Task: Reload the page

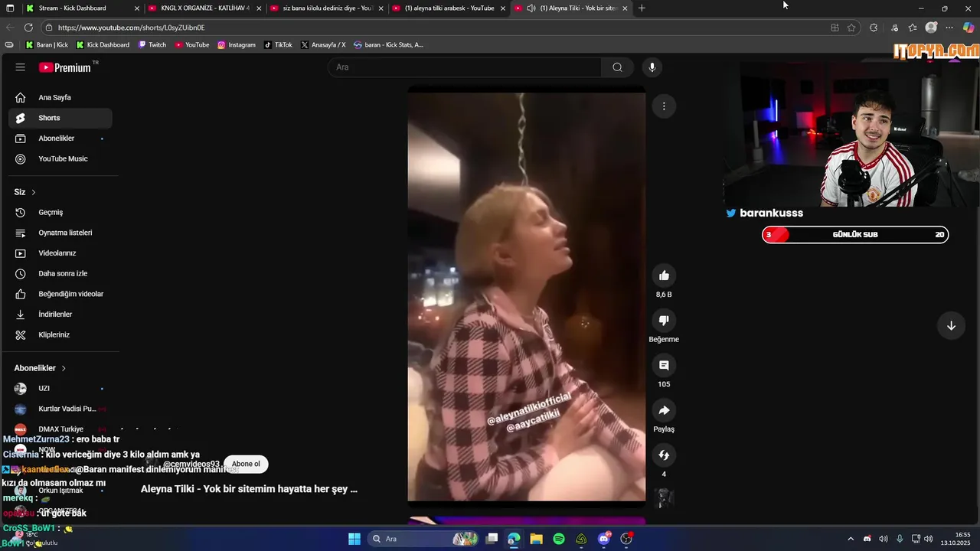Action: [x=28, y=28]
